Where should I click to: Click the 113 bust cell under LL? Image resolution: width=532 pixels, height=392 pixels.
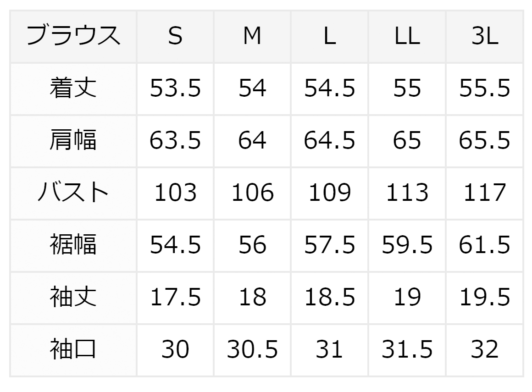click(x=407, y=193)
